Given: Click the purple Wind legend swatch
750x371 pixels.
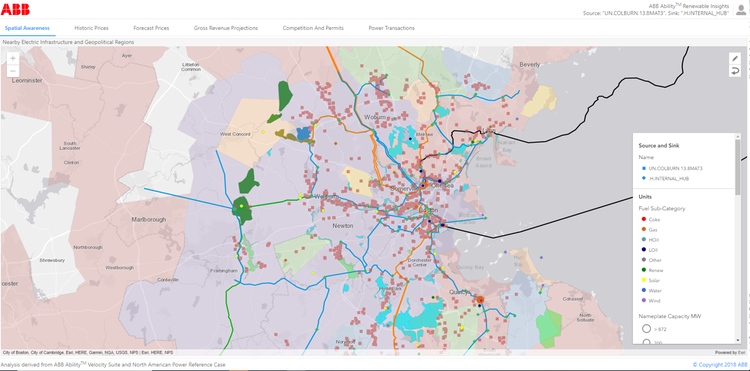Looking at the screenshot, I should pyautogui.click(x=644, y=301).
